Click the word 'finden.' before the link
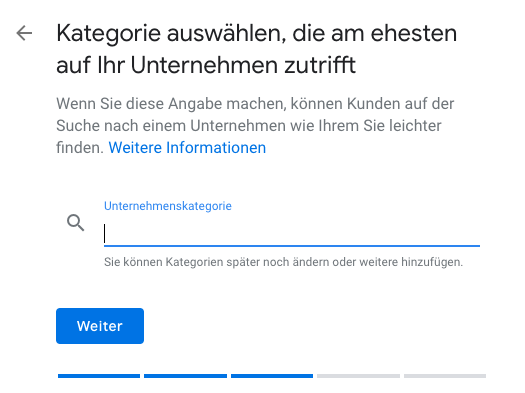 [80, 148]
